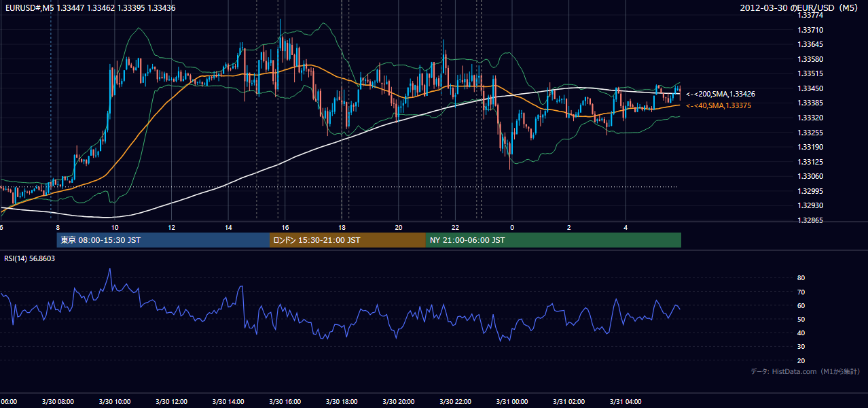Image resolution: width=868 pixels, height=408 pixels.
Task: Click the 3/30 10:00 time label
Action: [x=115, y=402]
